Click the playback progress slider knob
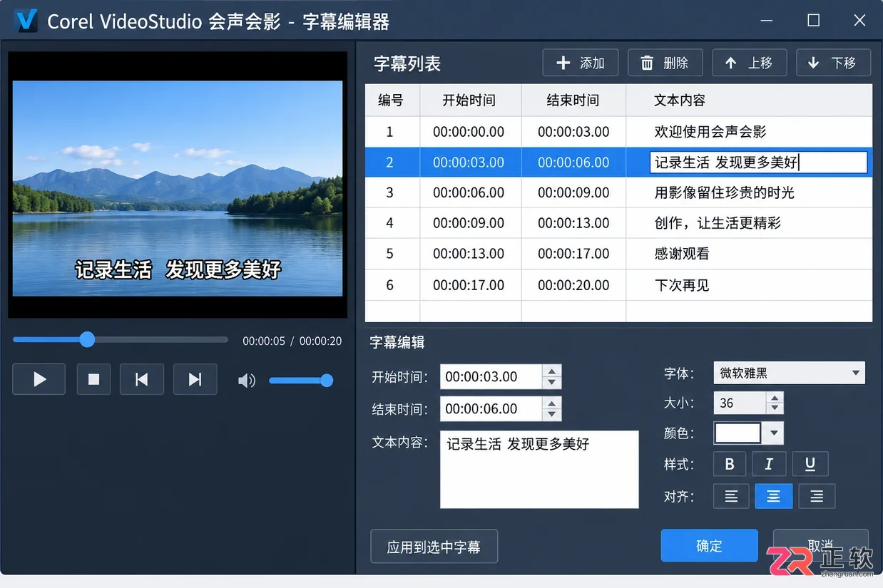 click(x=87, y=339)
